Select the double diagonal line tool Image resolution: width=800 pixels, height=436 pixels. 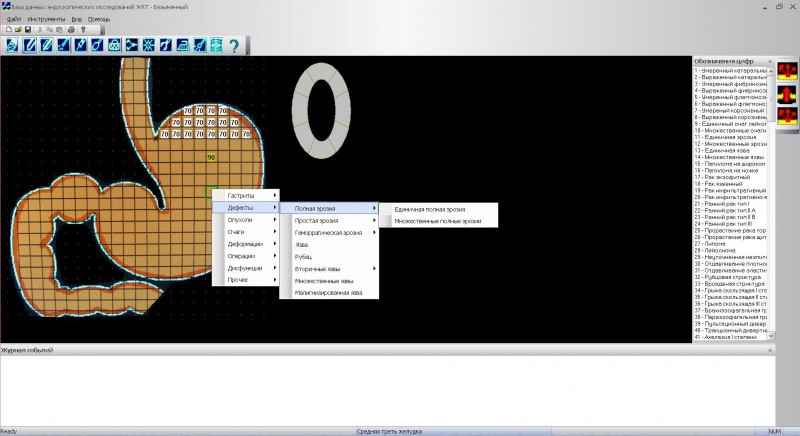pyautogui.click(x=46, y=45)
